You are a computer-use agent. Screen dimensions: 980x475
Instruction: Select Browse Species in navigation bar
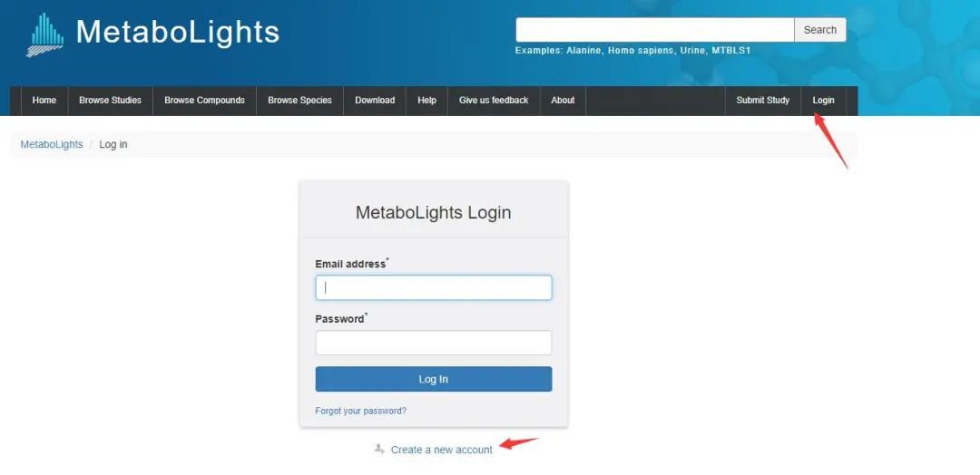click(299, 101)
